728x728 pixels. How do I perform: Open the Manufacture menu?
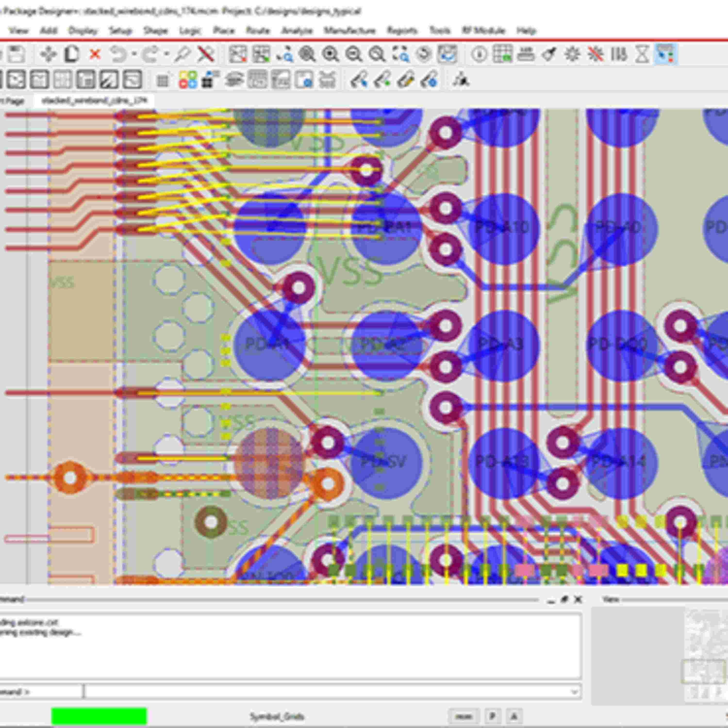pos(350,31)
